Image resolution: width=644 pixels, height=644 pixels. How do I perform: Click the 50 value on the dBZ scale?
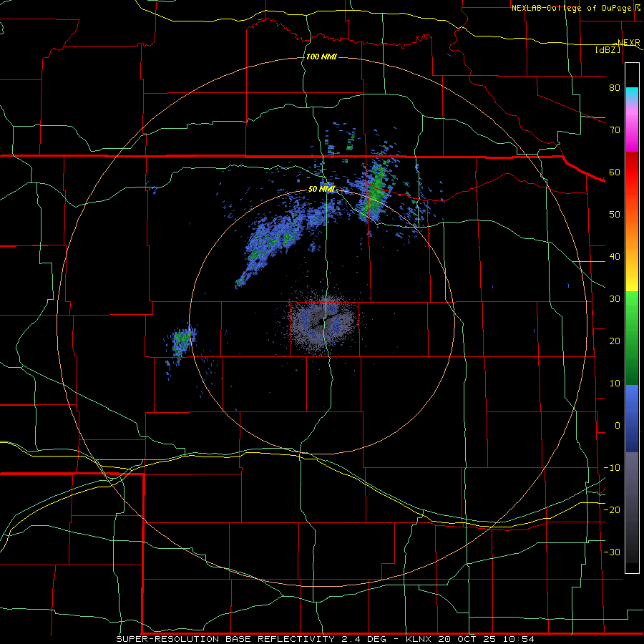(615, 215)
